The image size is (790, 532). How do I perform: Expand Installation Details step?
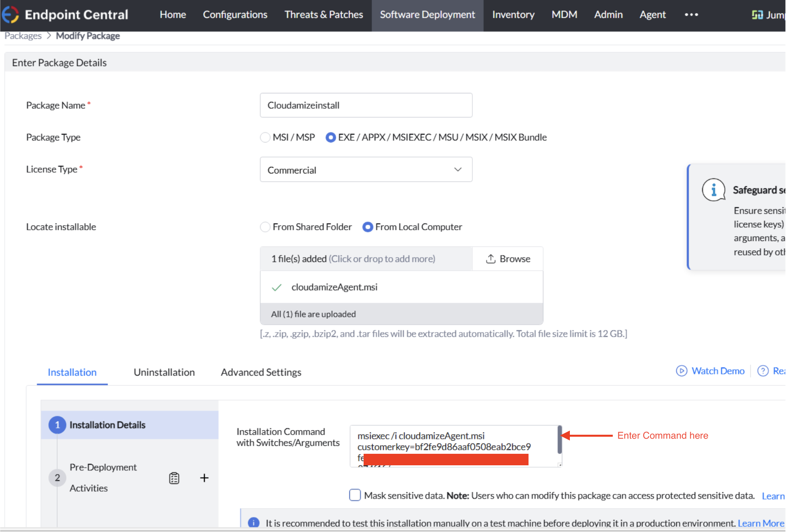[107, 425]
